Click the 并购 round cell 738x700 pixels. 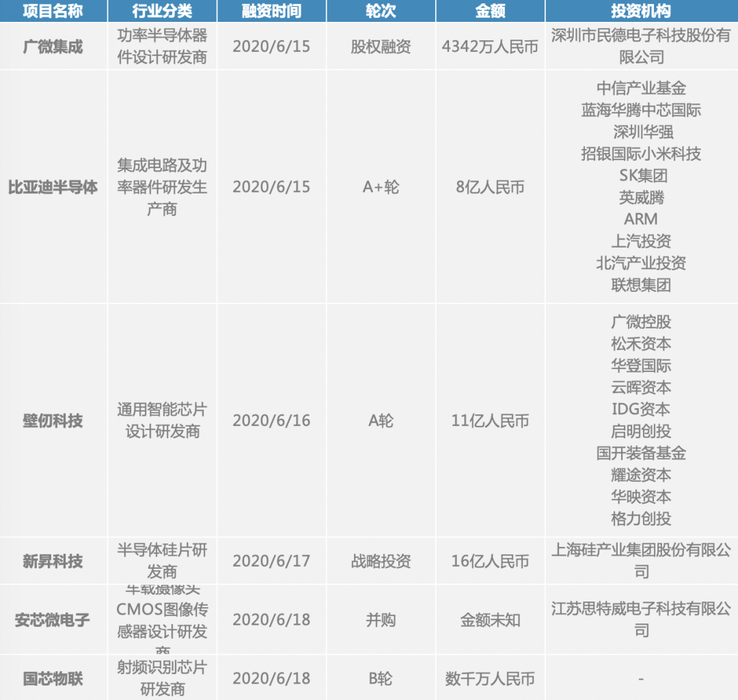pos(381,619)
